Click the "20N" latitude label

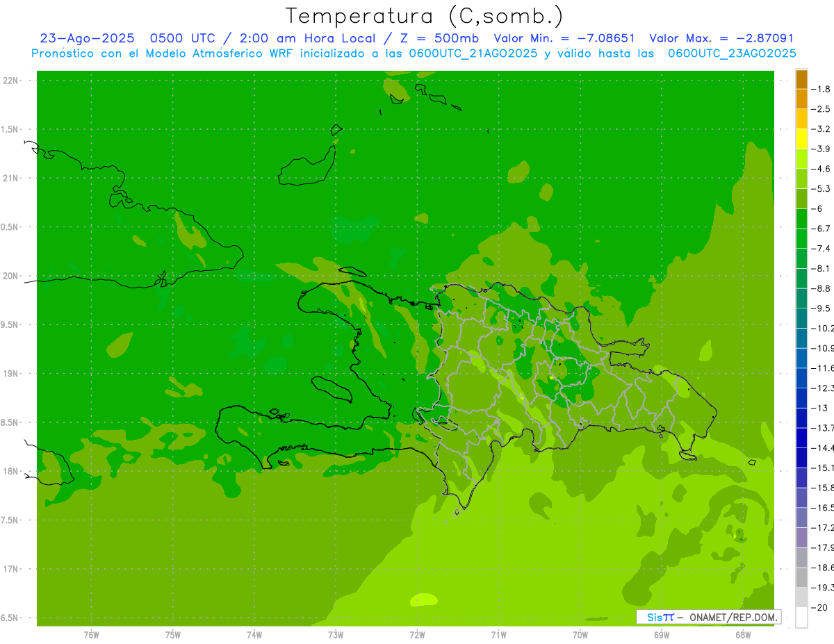10,276
